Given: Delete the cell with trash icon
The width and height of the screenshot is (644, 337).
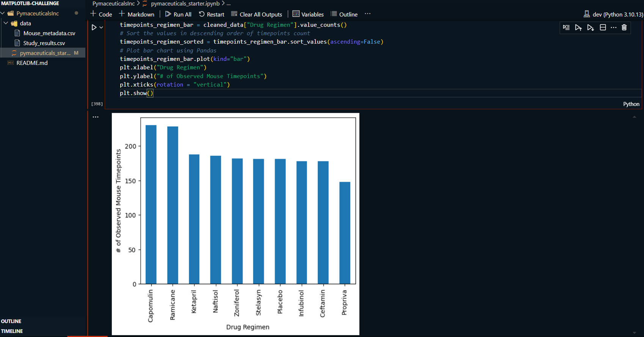Looking at the screenshot, I should click(x=624, y=27).
